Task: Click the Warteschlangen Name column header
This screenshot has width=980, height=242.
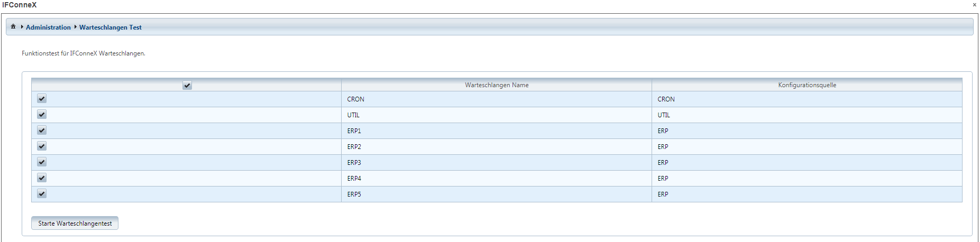Action: [x=496, y=85]
